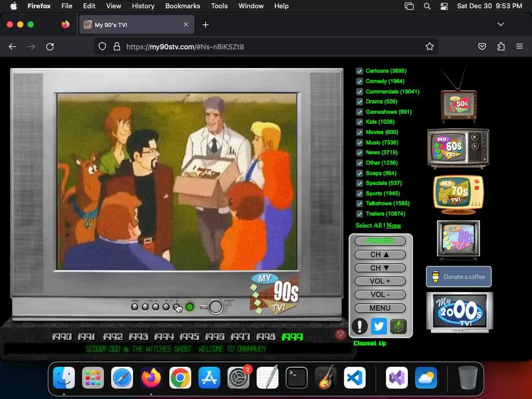Uncheck the Comedy (1964) category
532x399 pixels.
click(360, 82)
